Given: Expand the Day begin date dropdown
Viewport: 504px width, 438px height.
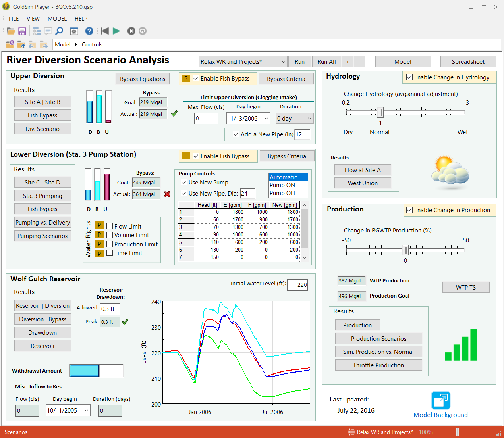Looking at the screenshot, I should click(266, 119).
